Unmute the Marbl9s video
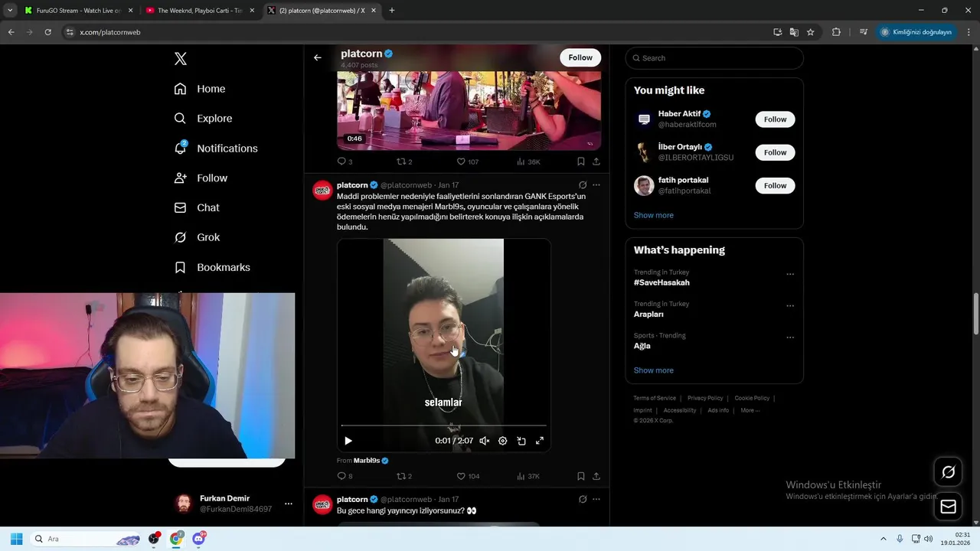Viewport: 980px width, 551px height. [x=485, y=441]
